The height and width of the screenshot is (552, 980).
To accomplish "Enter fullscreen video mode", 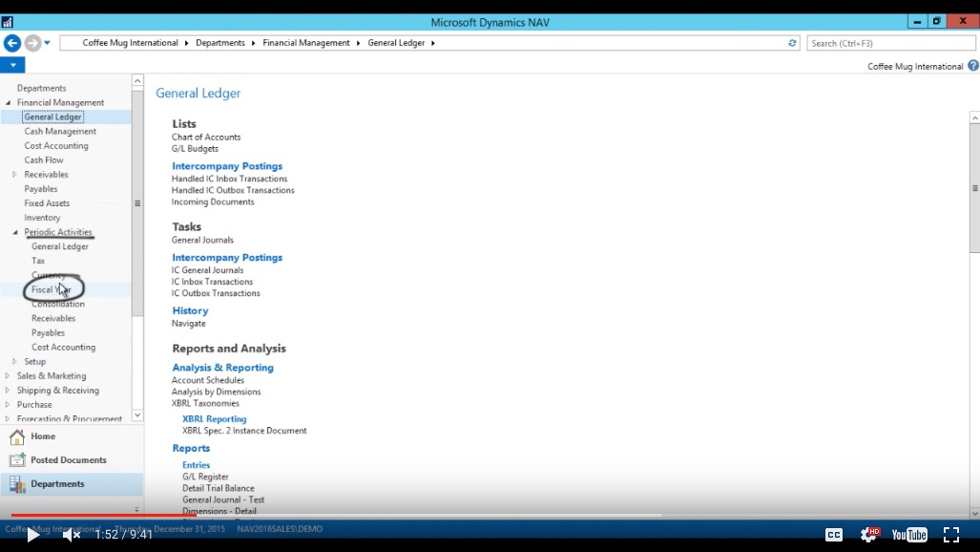I will pos(951,535).
